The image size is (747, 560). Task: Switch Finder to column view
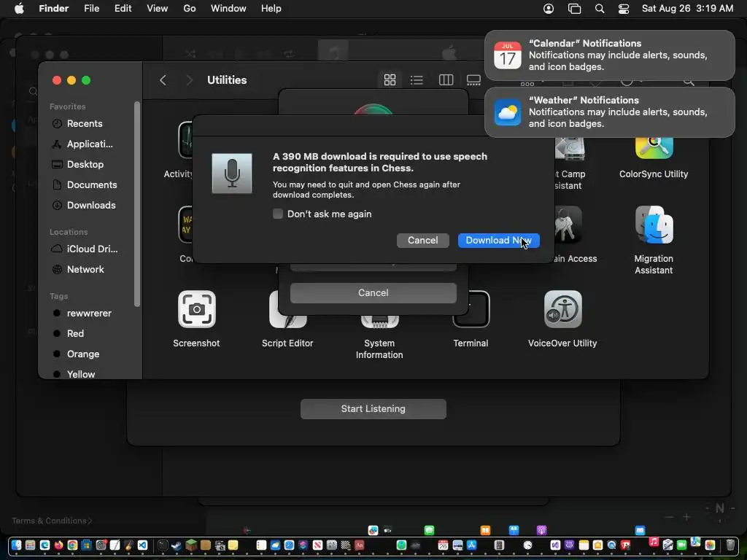446,80
